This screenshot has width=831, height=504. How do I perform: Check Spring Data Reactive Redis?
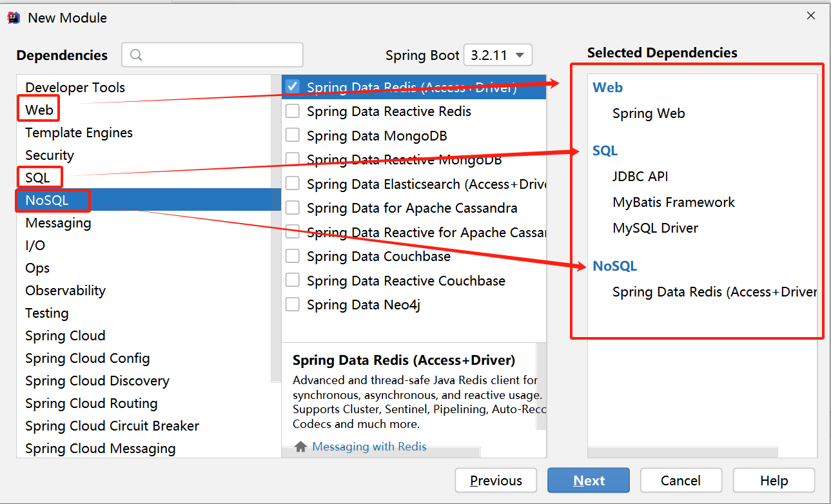click(293, 111)
